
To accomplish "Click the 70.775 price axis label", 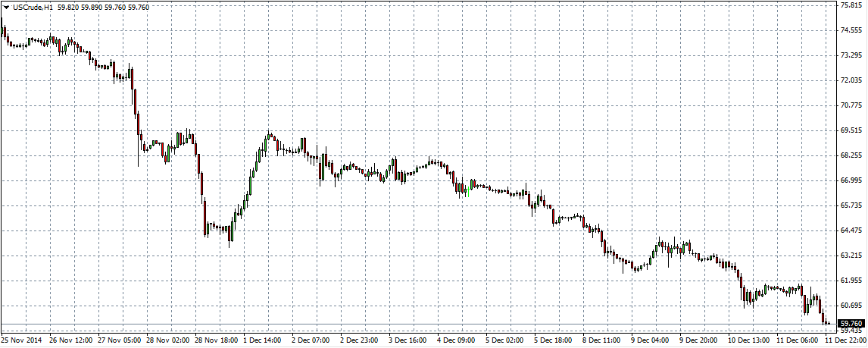I will pyautogui.click(x=851, y=105).
